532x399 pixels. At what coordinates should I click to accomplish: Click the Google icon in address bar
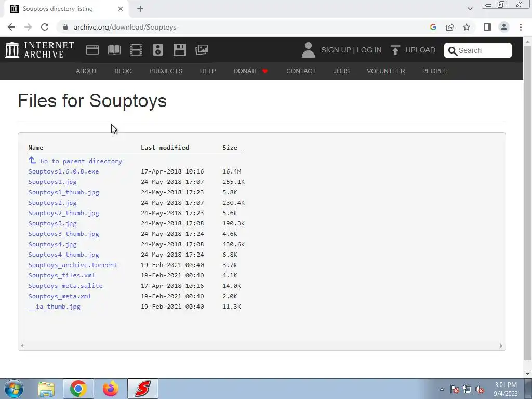coord(433,27)
